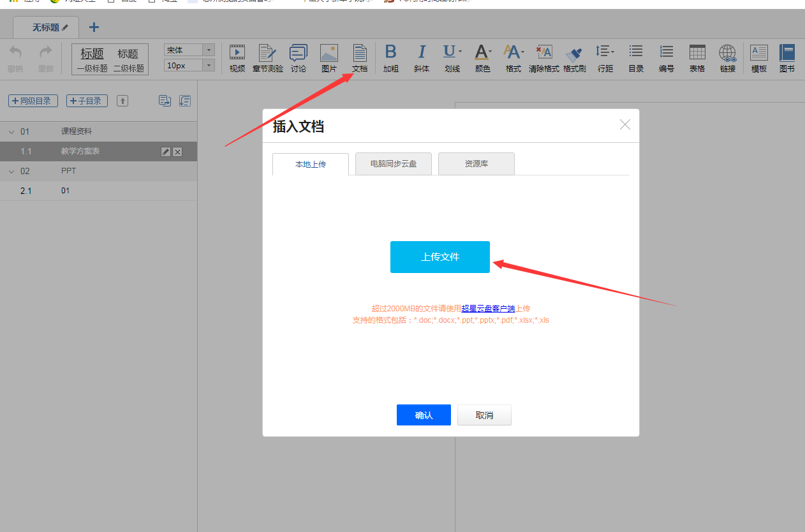805x532 pixels.
Task: Click the Format Painter brush icon
Action: point(574,58)
